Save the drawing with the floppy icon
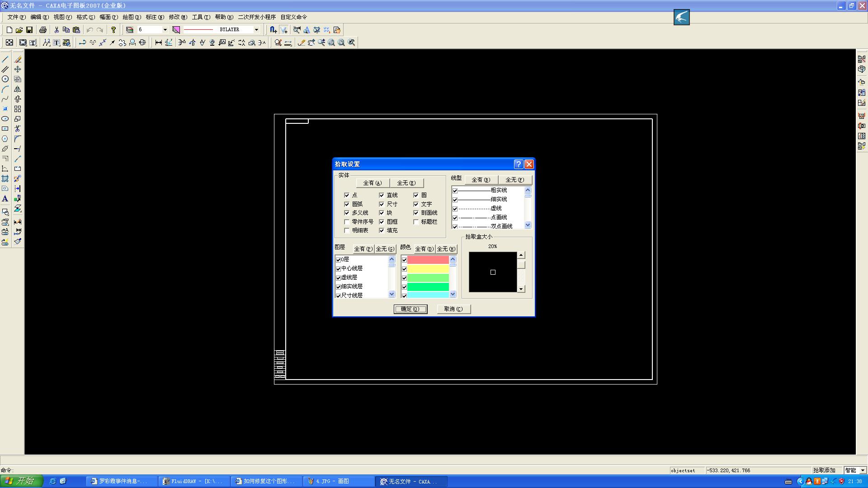The image size is (868, 488). coord(29,30)
